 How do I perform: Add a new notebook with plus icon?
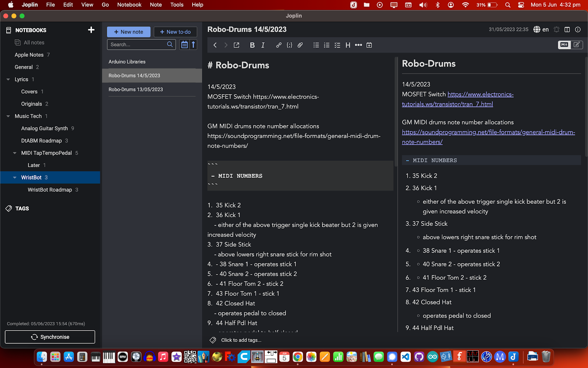(x=91, y=30)
